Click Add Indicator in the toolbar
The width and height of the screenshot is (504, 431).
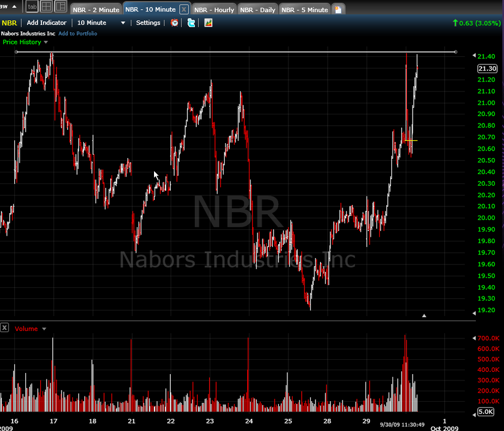click(x=47, y=23)
